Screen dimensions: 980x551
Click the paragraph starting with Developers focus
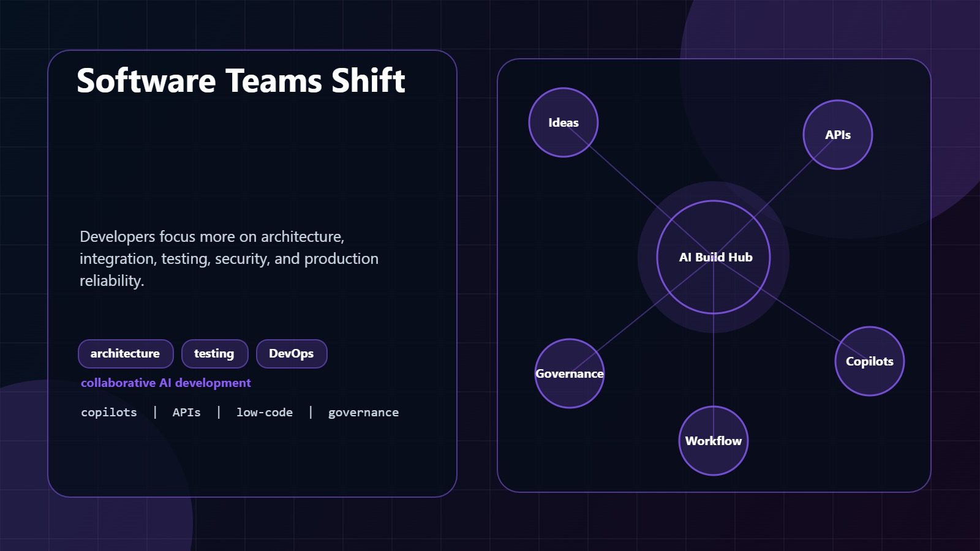[229, 258]
